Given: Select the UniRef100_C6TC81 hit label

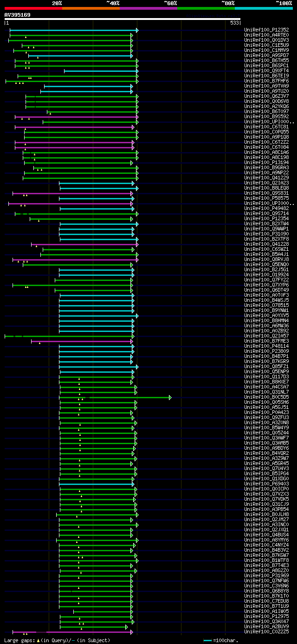Looking at the screenshot, I should point(266,127).
